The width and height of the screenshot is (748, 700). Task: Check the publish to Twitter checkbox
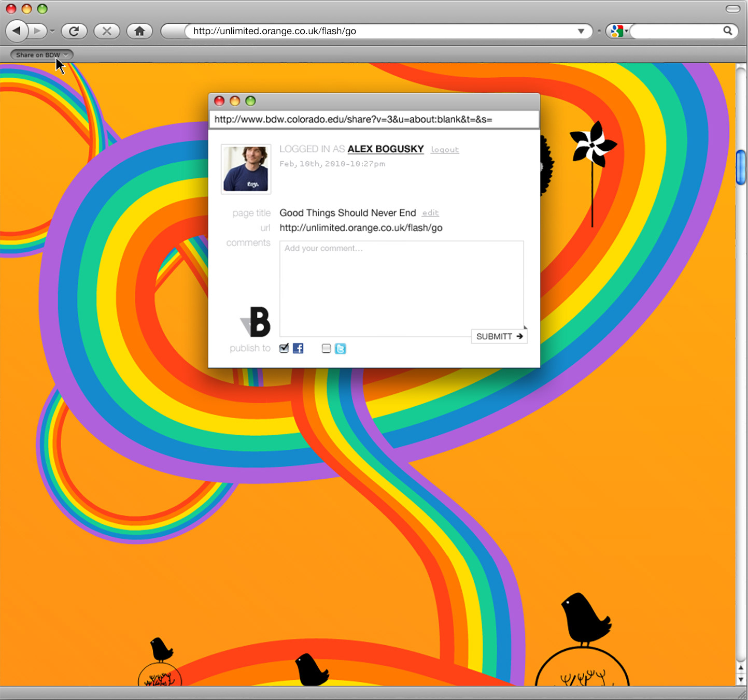[326, 348]
